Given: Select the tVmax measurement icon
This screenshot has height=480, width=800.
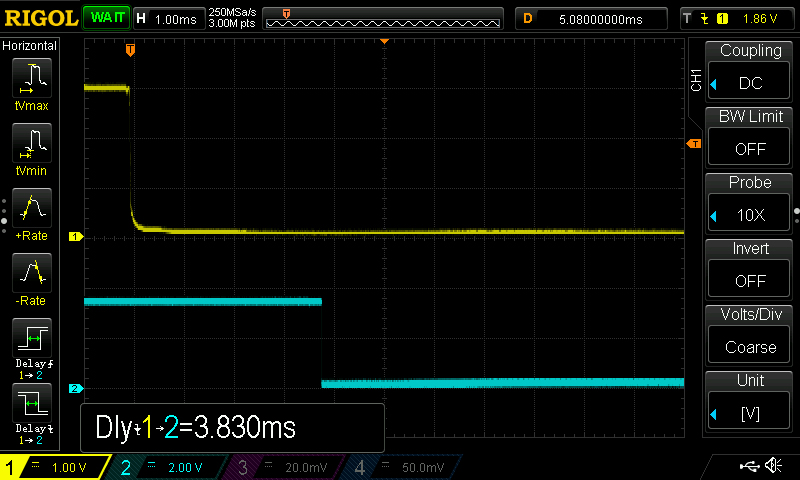Looking at the screenshot, I should click(x=32, y=78).
